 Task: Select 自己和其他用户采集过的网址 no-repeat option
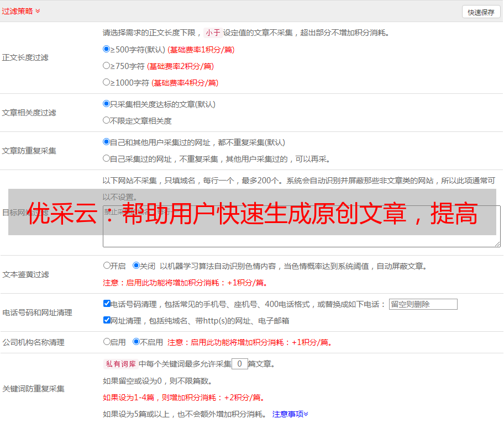tap(107, 142)
